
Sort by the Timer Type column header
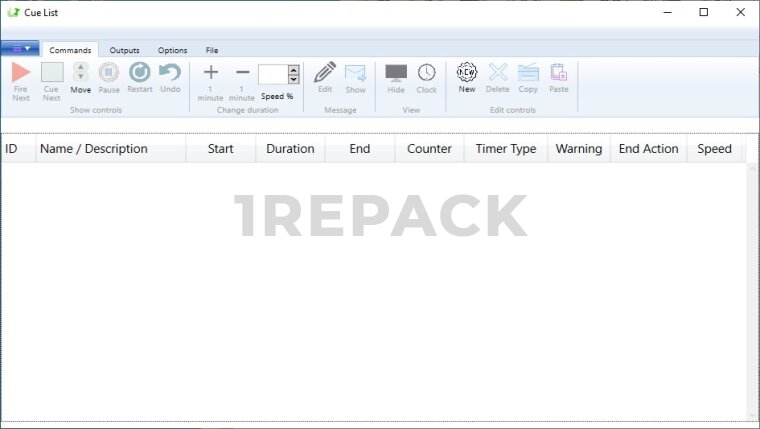505,149
